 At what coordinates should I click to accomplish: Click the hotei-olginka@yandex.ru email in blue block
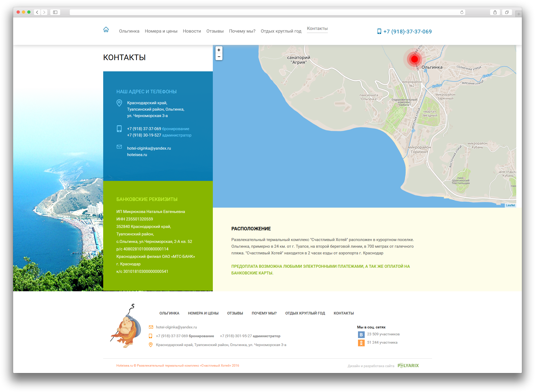tap(149, 148)
